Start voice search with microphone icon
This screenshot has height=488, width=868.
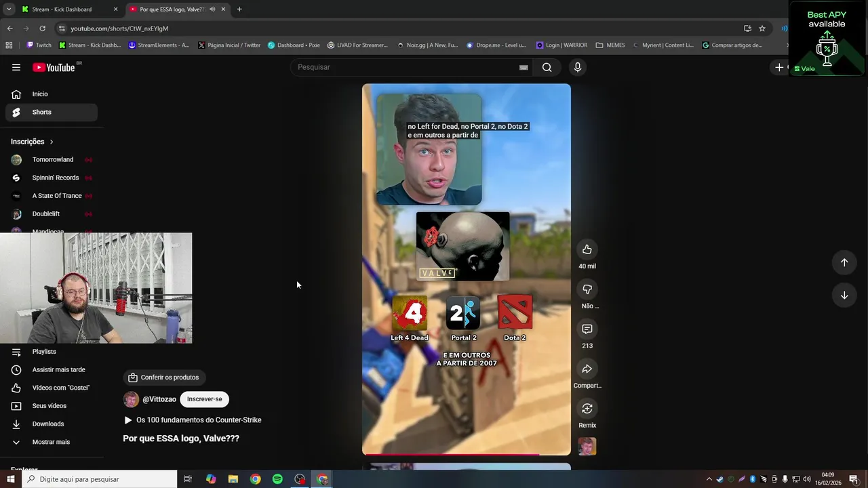pyautogui.click(x=578, y=67)
